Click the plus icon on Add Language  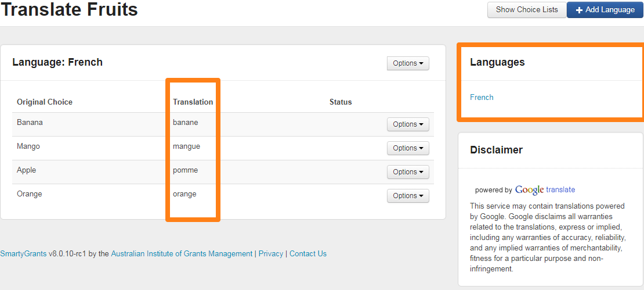579,10
